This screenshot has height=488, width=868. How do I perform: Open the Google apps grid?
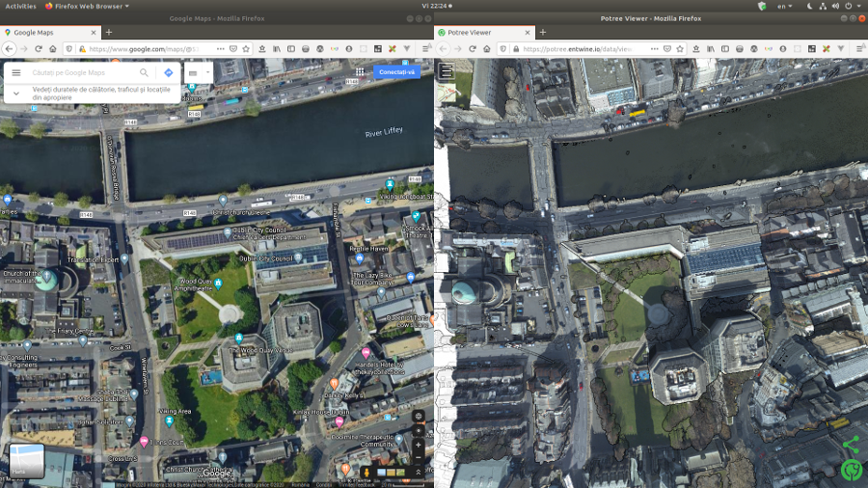360,72
